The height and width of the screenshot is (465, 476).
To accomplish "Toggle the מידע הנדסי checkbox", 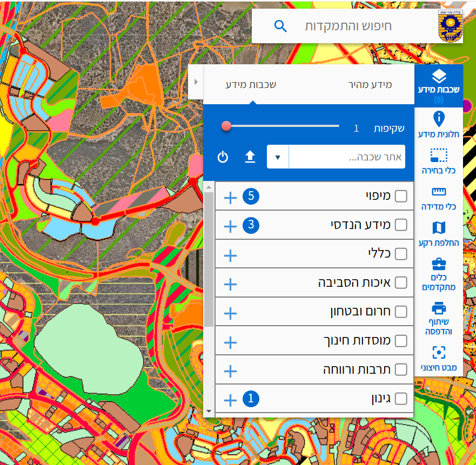I will click(x=401, y=225).
